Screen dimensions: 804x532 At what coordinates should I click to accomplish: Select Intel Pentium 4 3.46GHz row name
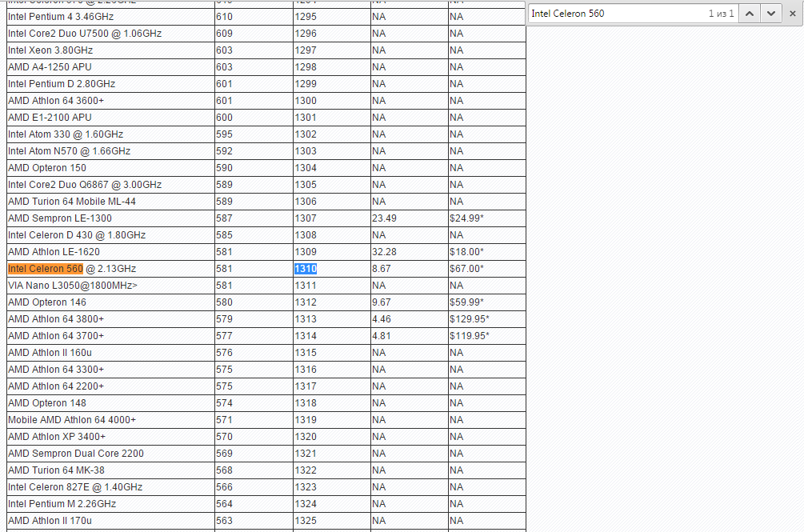tap(61, 17)
